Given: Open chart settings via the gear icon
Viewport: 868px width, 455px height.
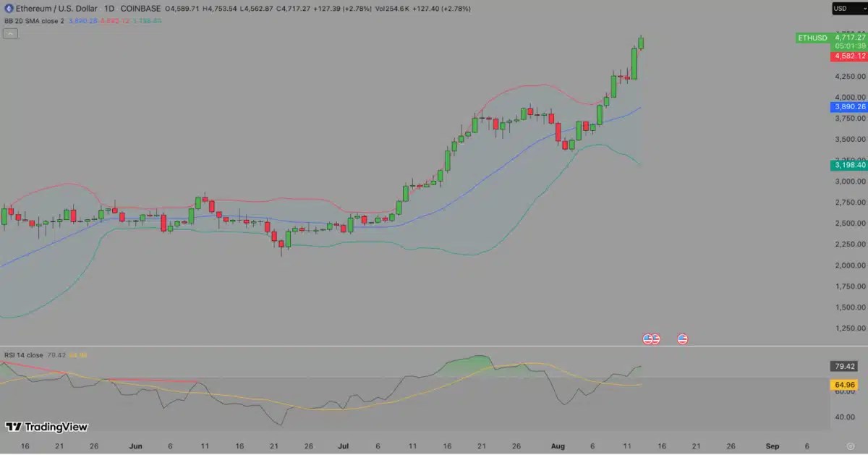Looking at the screenshot, I should point(851,447).
